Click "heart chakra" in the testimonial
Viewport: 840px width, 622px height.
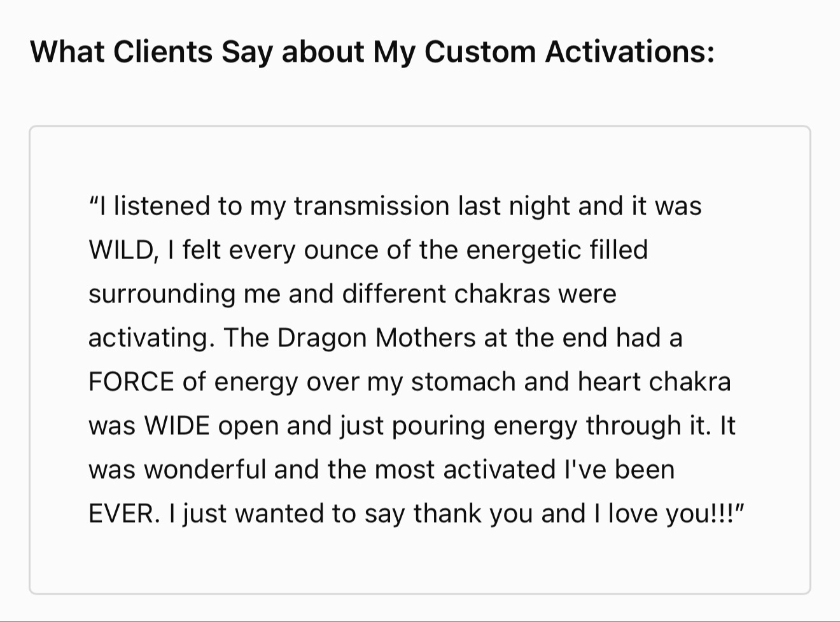654,381
